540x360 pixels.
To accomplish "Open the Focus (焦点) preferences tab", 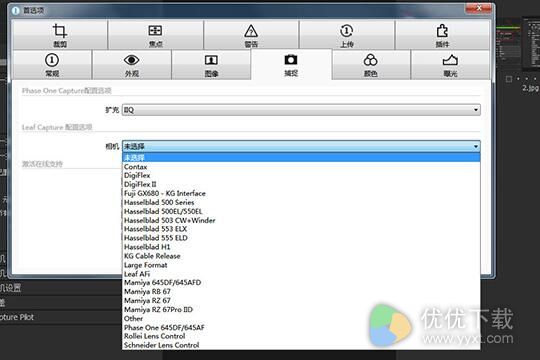I will tap(155, 35).
